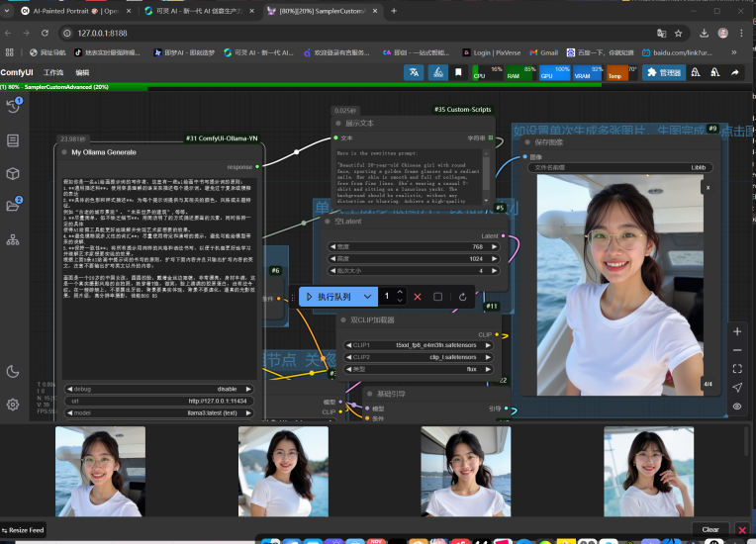Click the browser translate page icon
This screenshot has width=756, height=544.
(x=661, y=33)
